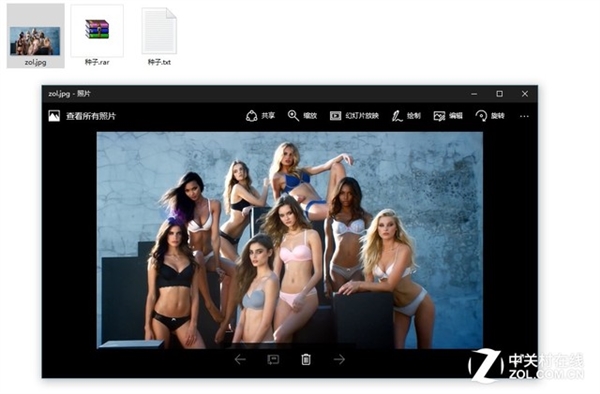600x394 pixels.
Task: Maximize the Photos window
Action: pos(499,94)
